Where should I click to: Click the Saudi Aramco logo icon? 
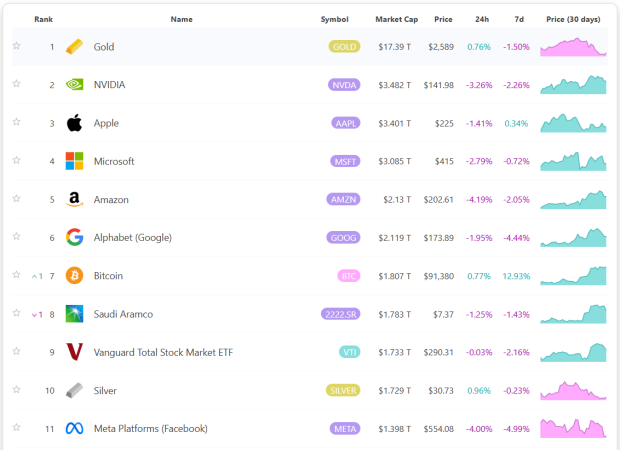tap(74, 314)
